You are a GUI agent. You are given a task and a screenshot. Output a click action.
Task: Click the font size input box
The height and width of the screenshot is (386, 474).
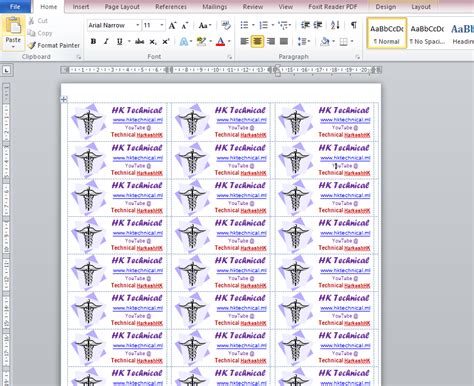pyautogui.click(x=150, y=25)
